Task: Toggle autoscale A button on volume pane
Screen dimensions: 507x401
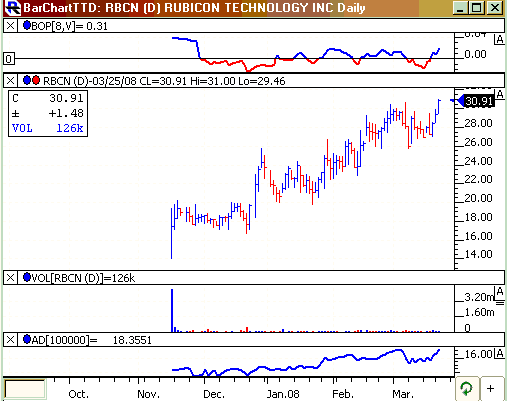Action: point(499,292)
